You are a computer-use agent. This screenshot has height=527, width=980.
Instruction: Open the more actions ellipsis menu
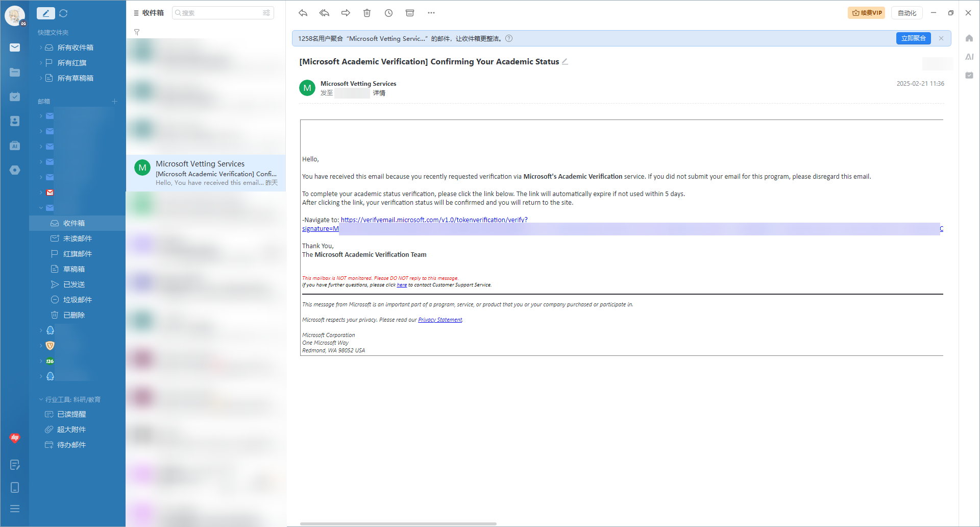click(431, 13)
